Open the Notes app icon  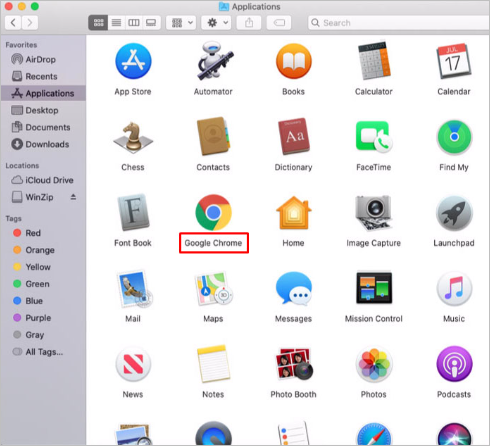213,364
